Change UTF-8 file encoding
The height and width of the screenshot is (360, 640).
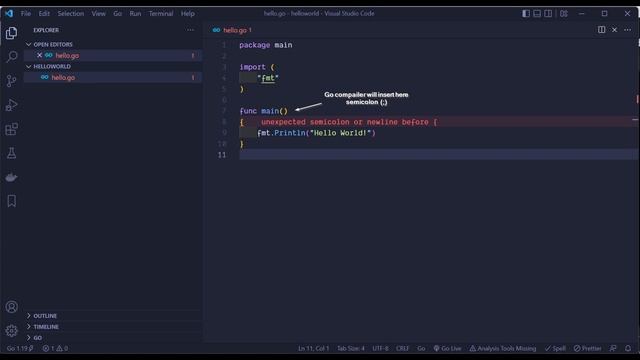380,348
